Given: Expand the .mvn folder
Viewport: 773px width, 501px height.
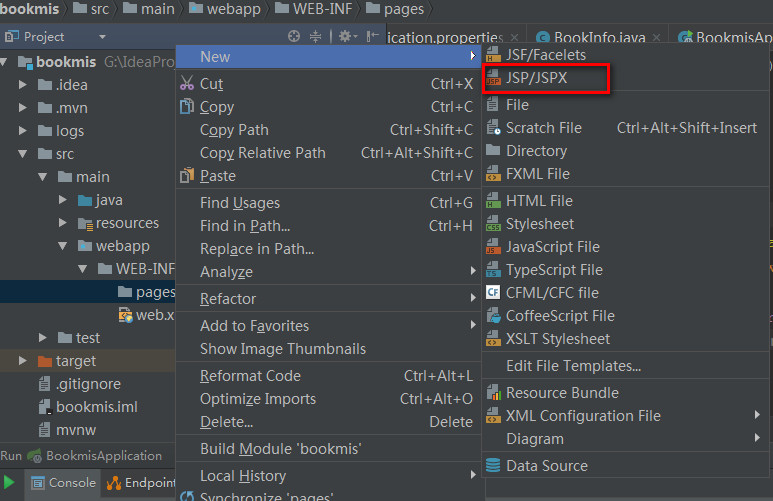Looking at the screenshot, I should click(22, 107).
